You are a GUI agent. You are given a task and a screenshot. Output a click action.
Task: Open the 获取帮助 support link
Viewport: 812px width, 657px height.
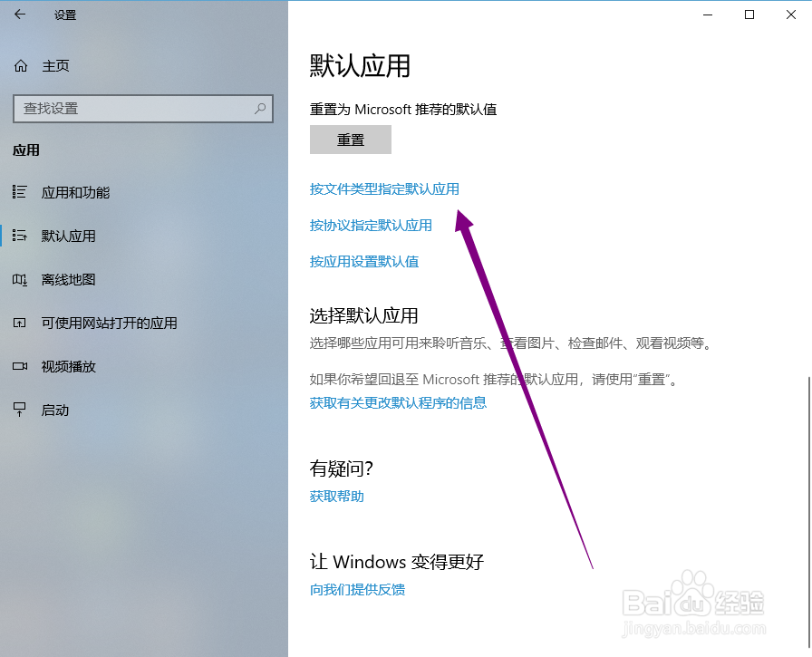pos(336,497)
